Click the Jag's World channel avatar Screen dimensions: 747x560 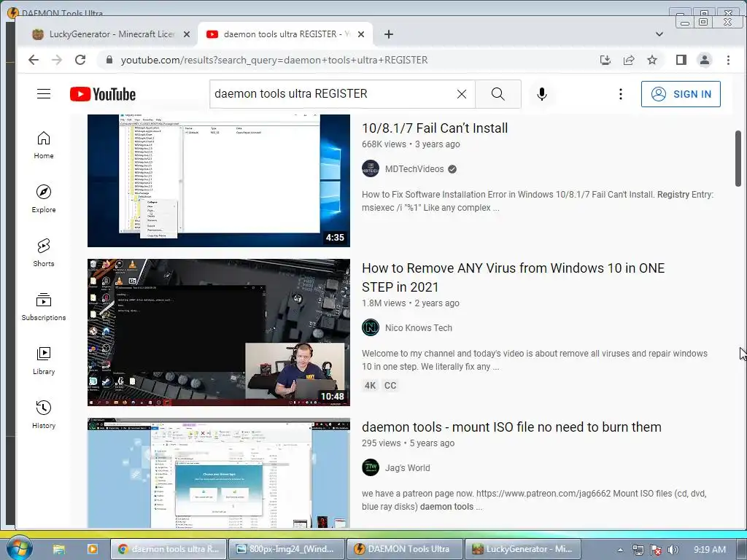pyautogui.click(x=371, y=467)
